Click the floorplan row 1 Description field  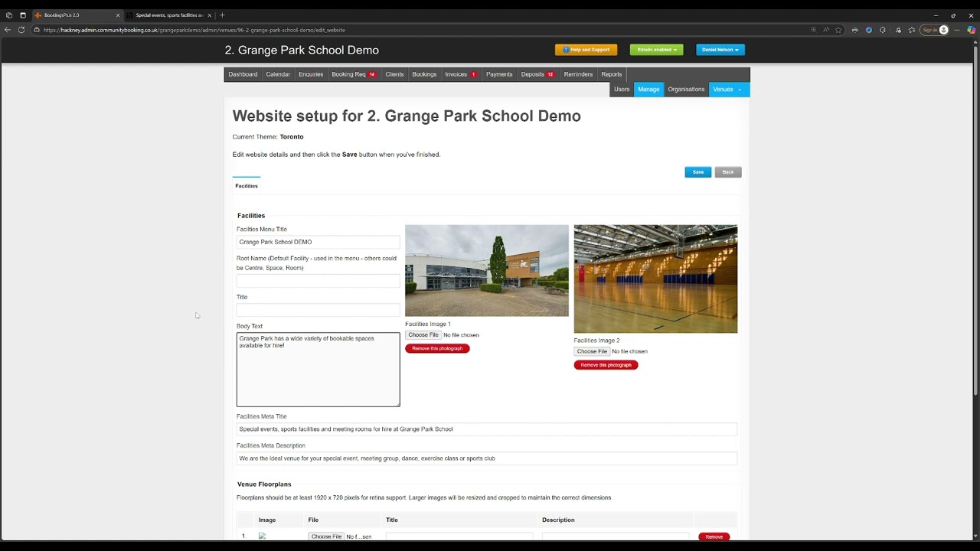[616, 536]
